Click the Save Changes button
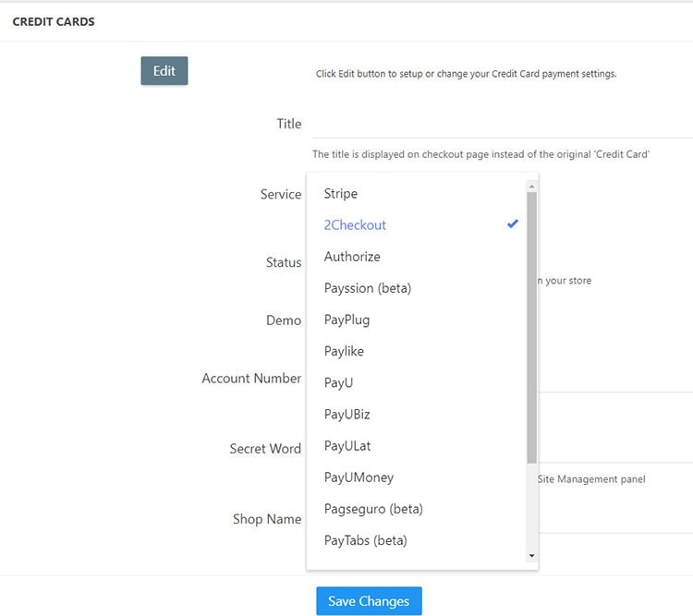The height and width of the screenshot is (616, 693). point(369,601)
